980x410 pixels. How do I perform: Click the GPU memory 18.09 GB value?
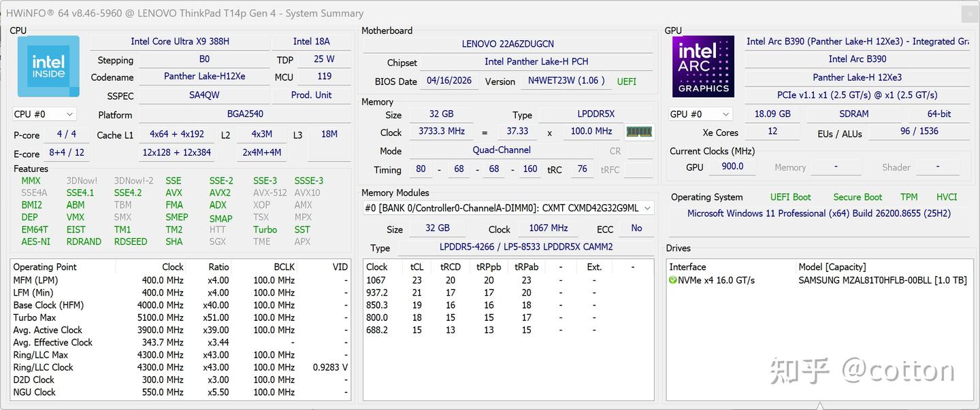[772, 114]
